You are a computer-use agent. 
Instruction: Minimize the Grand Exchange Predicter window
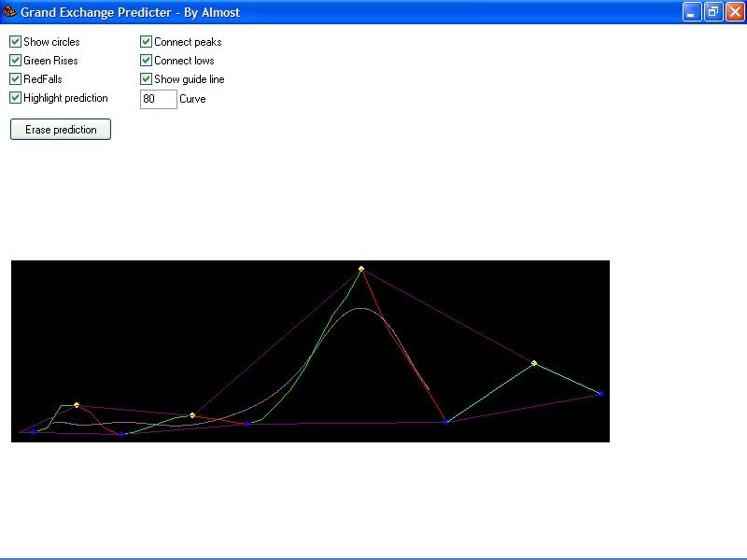pyautogui.click(x=692, y=12)
